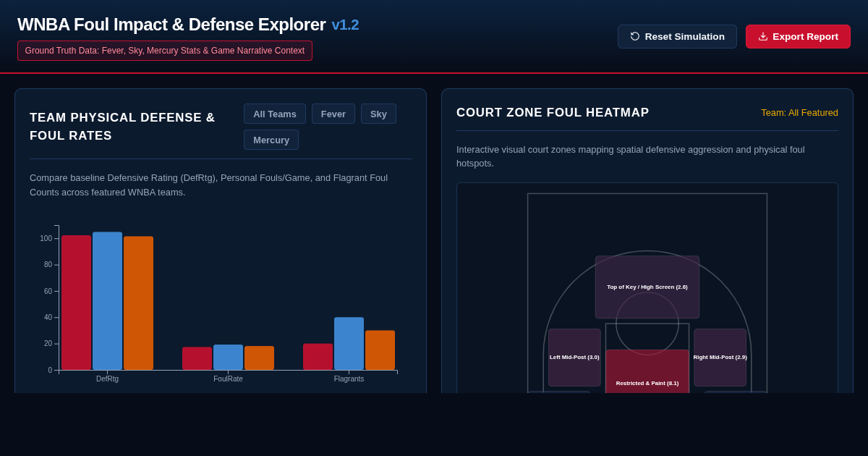Click the download icon in Export Report
Viewport: 868px width, 456px height.
click(763, 36)
